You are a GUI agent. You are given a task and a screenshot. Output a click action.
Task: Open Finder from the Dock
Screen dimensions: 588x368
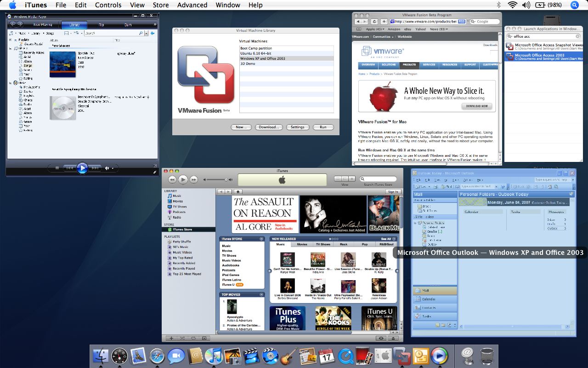tap(101, 356)
